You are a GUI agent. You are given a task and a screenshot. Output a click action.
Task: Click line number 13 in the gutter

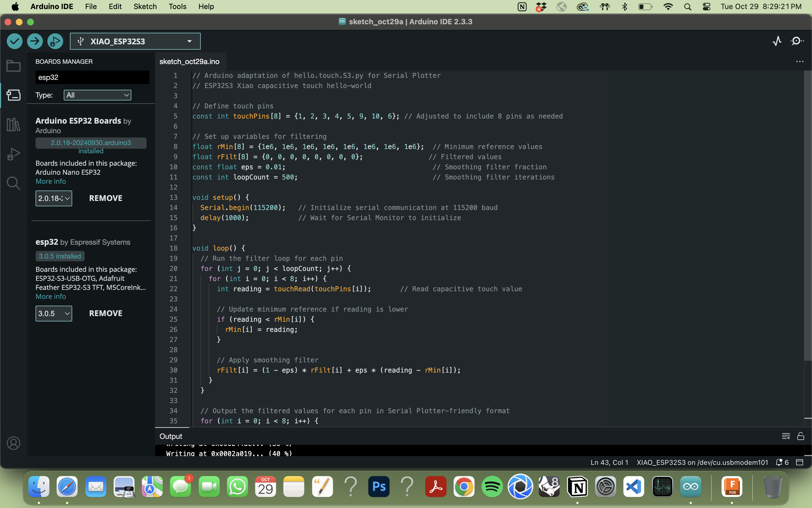(173, 198)
